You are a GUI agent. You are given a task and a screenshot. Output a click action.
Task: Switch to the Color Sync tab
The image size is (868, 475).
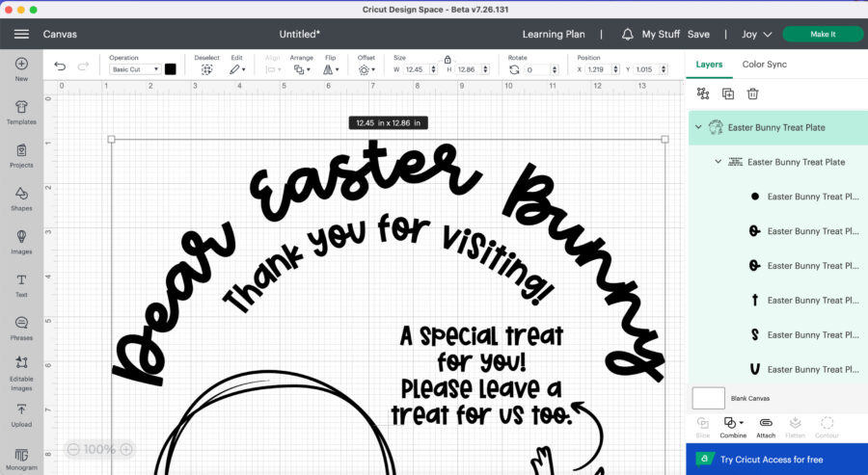tap(764, 65)
